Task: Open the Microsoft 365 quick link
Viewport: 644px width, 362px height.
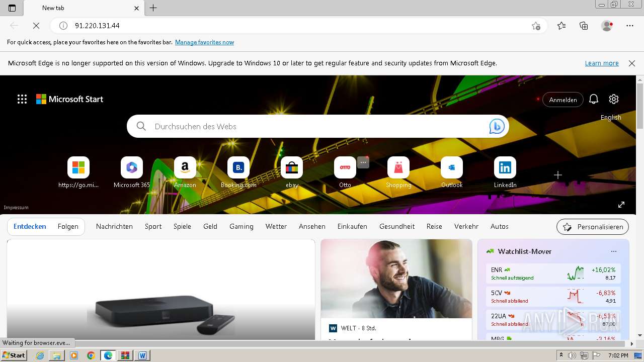Action: coord(132,172)
